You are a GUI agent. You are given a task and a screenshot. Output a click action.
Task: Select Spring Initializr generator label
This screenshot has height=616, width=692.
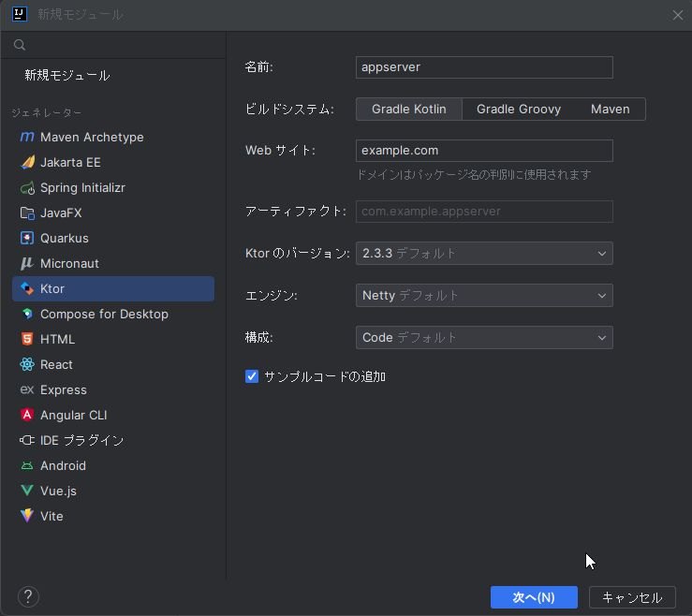82,188
